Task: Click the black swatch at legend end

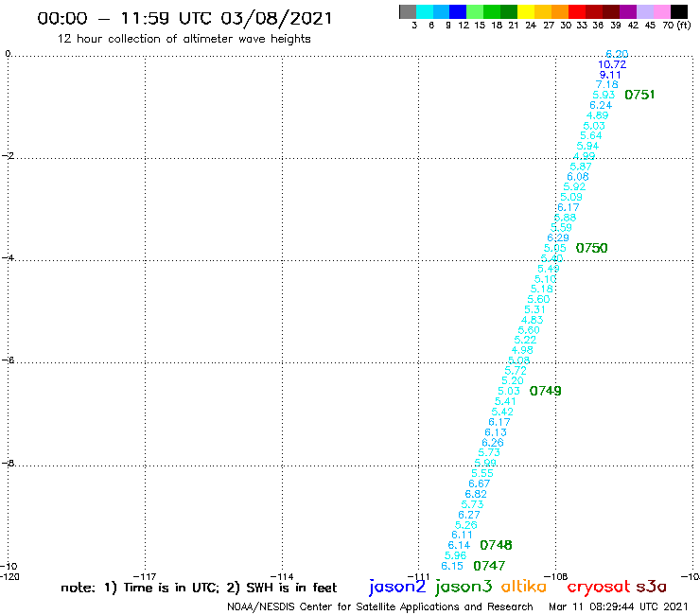Action: 678,11
